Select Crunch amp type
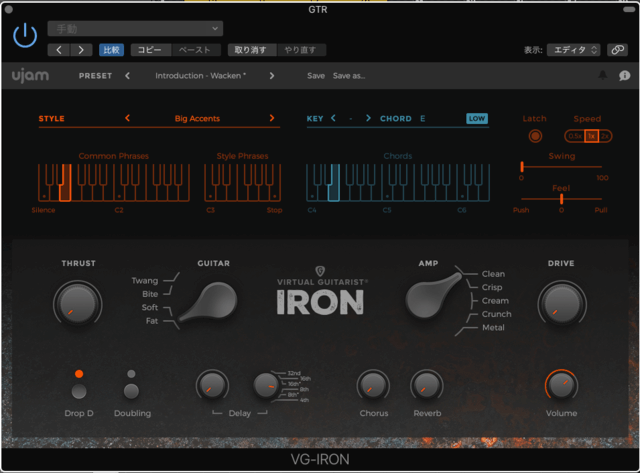This screenshot has width=640, height=473. pos(496,314)
